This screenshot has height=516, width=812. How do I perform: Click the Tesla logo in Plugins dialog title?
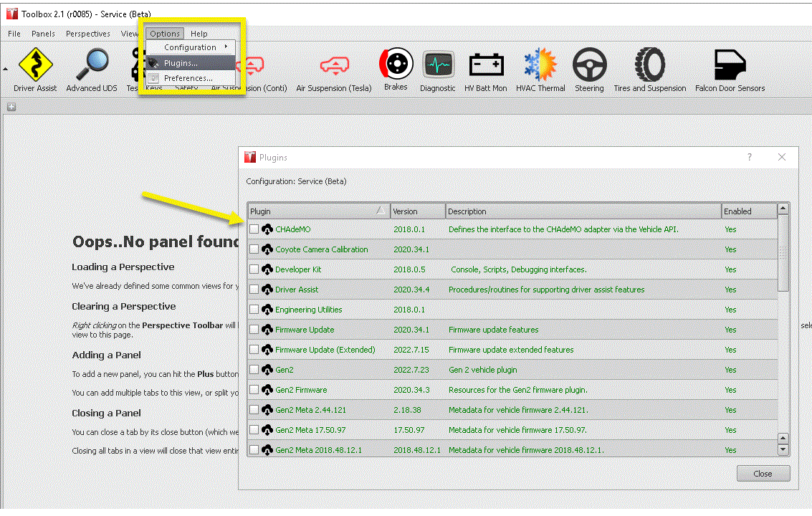250,157
